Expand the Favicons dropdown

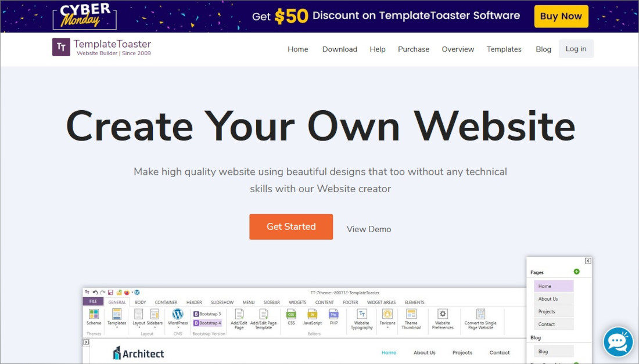(x=387, y=319)
